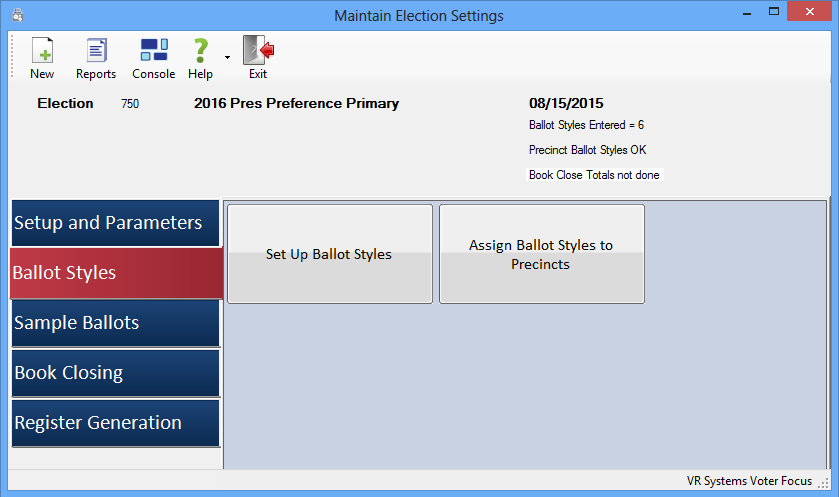Close the Maintain Election Settings window
The width and height of the screenshot is (839, 497).
tap(810, 11)
